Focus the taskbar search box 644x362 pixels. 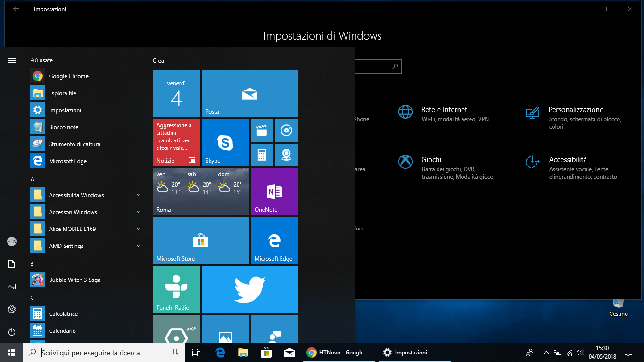point(103,353)
